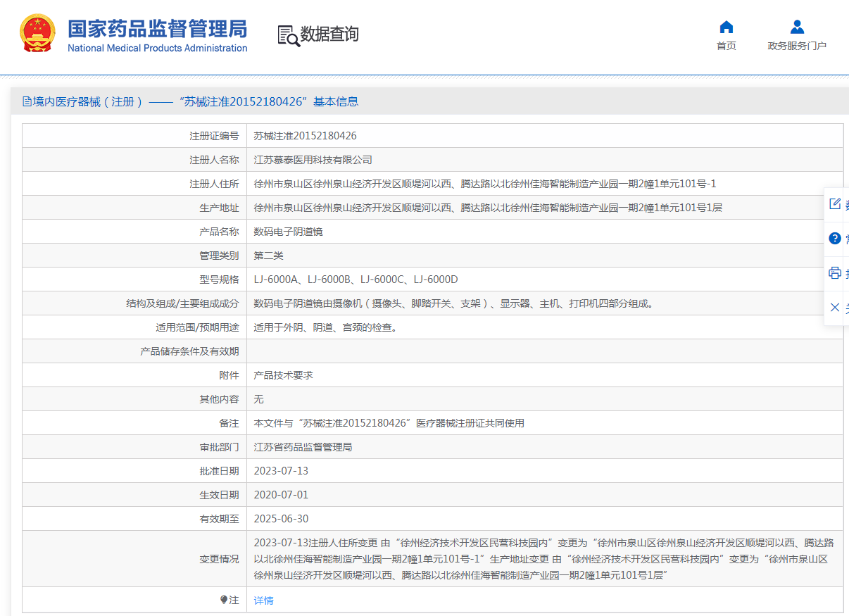
Task: Click the 江苏慕泰医用科技有限公司 registrant name
Action: pos(313,160)
